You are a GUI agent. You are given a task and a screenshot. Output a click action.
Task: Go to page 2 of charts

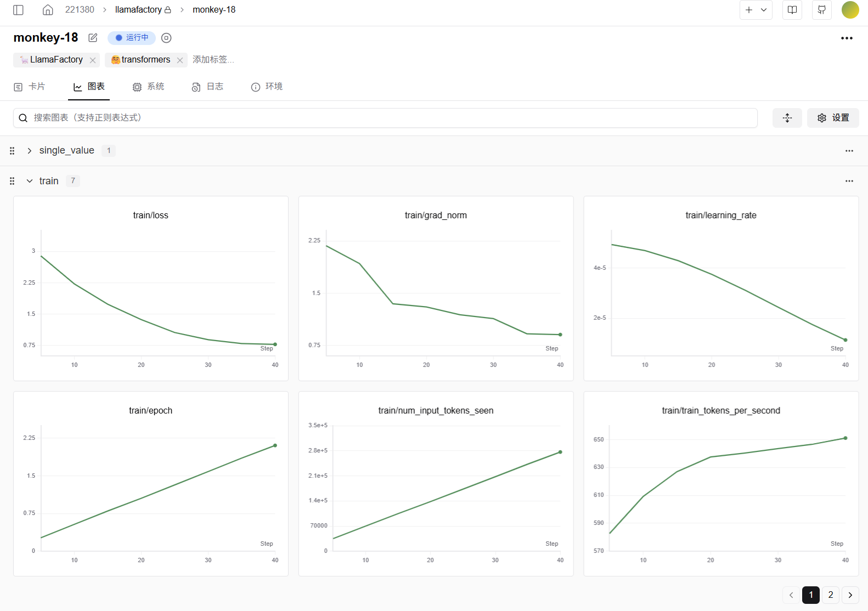[x=830, y=595]
